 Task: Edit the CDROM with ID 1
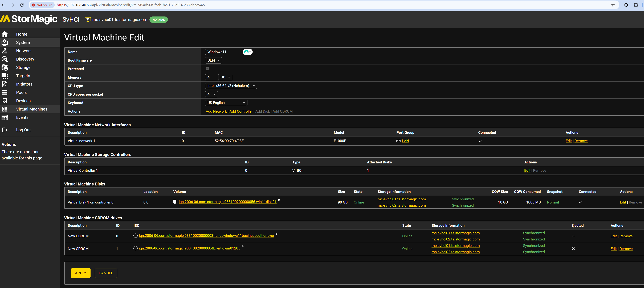coord(613,249)
